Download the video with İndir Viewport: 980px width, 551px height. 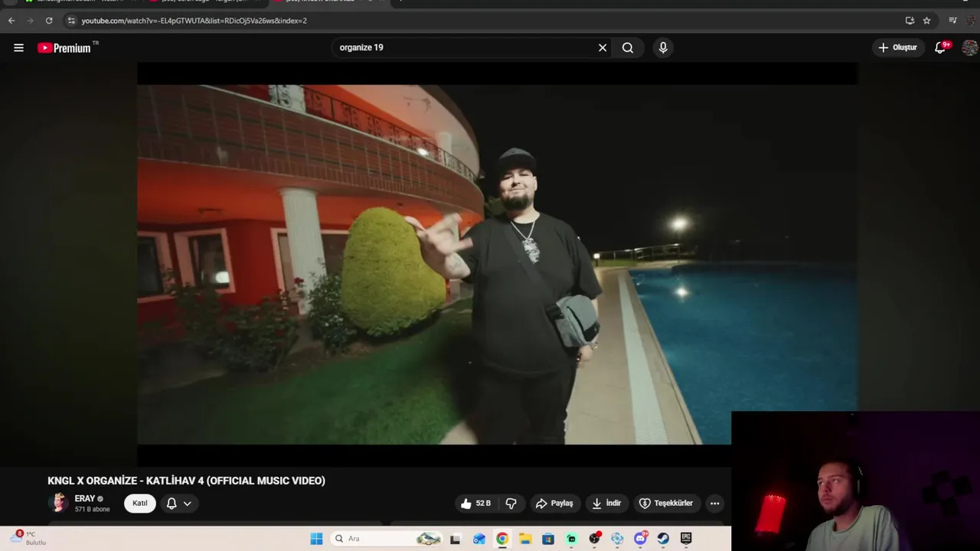[606, 503]
